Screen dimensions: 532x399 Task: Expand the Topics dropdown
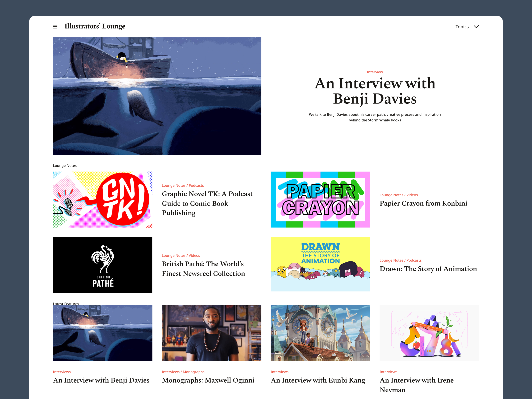point(467,27)
